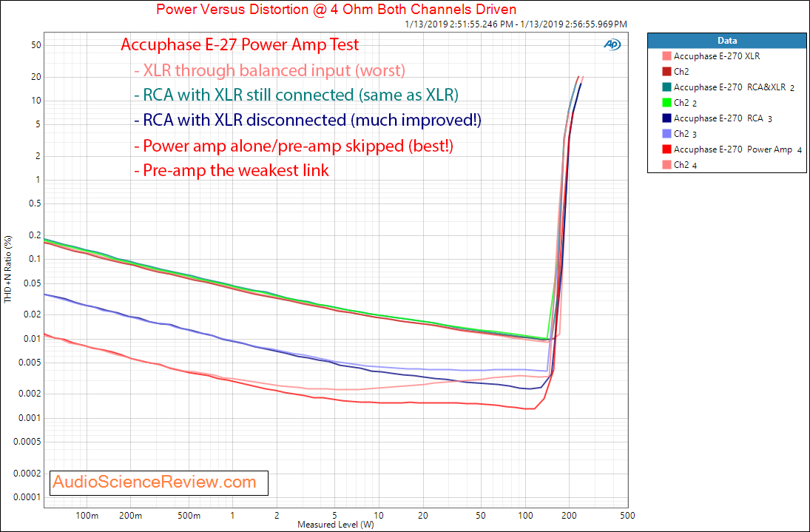
Task: Select the dark red Ch2 legend swatch
Action: pyautogui.click(x=666, y=72)
